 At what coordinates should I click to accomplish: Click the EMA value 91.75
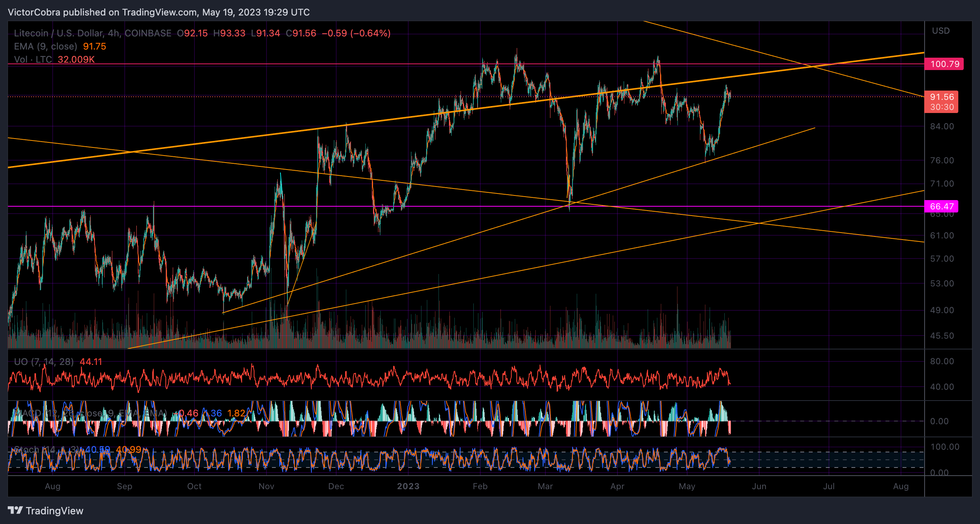95,46
